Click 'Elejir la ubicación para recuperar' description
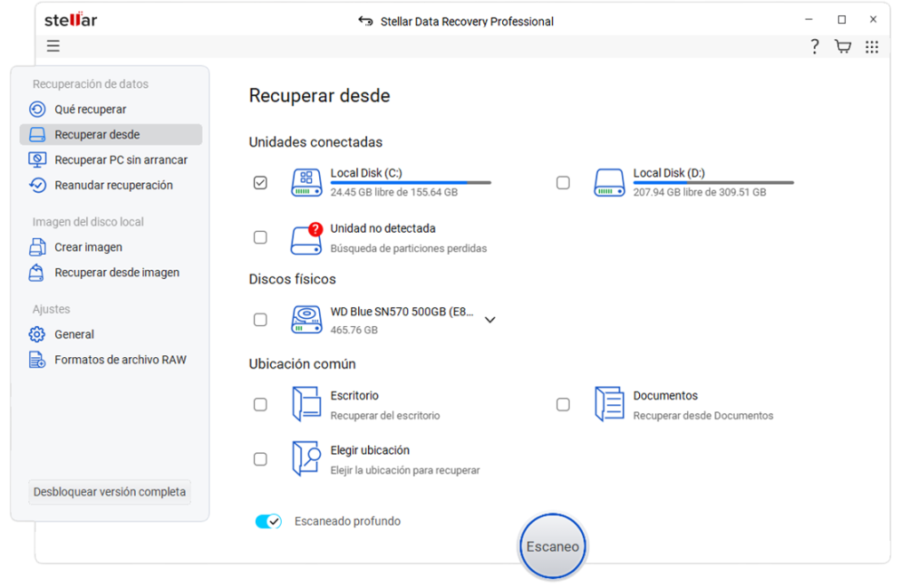The height and width of the screenshot is (588, 910). 405,470
